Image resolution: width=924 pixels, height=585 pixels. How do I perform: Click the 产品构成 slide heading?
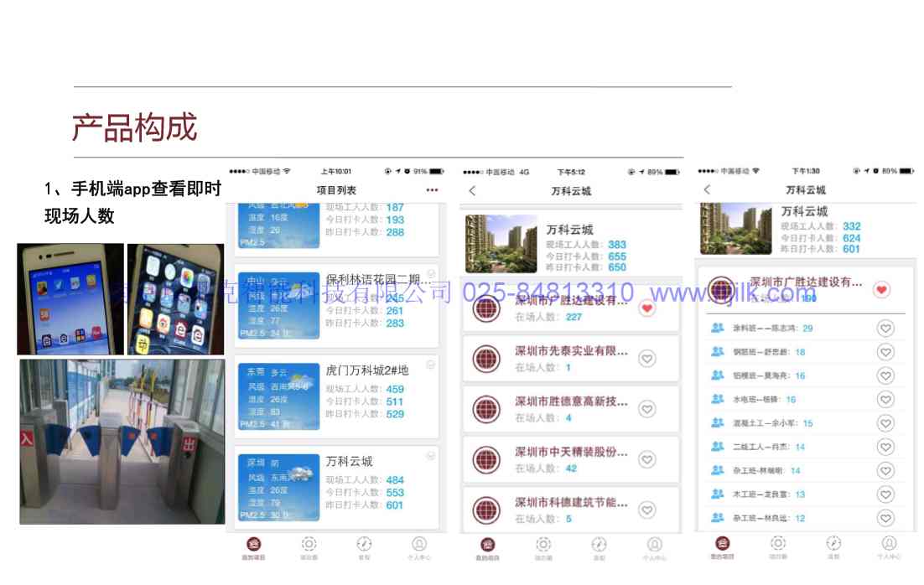pyautogui.click(x=134, y=127)
